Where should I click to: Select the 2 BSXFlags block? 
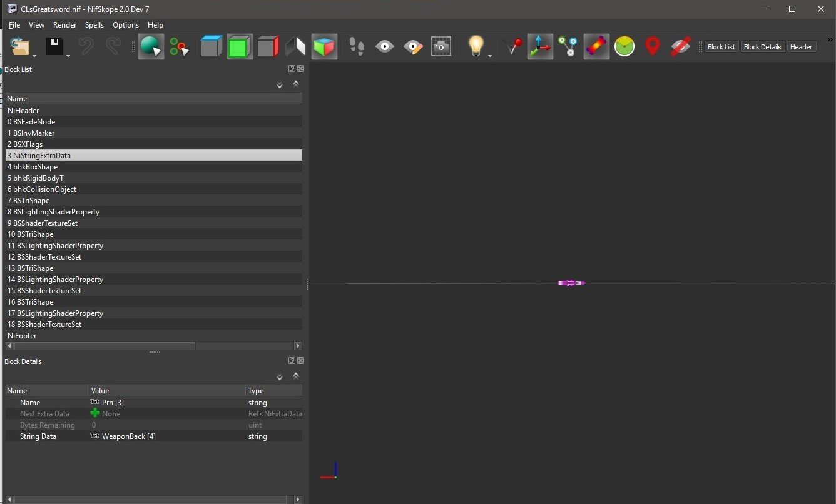[154, 144]
